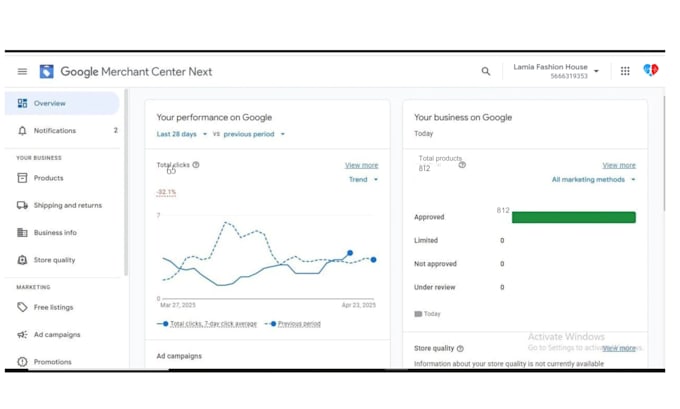
Task: Open Notifications in the sidebar
Action: point(62,131)
